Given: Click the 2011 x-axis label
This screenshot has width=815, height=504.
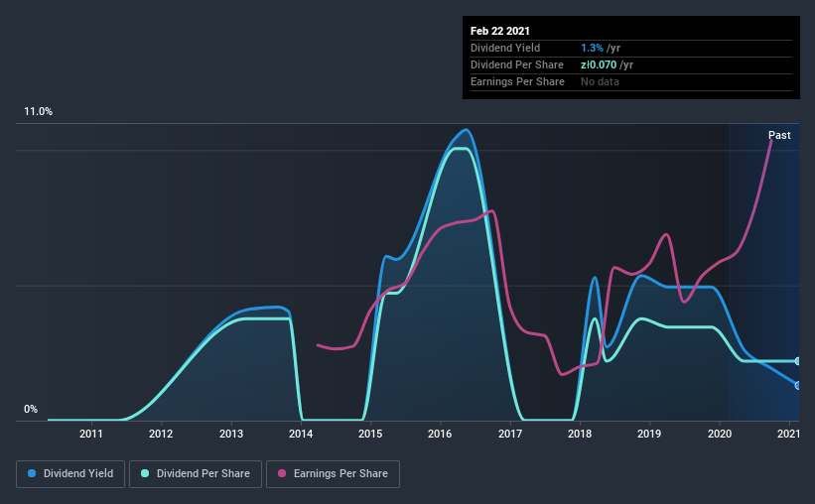Looking at the screenshot, I should point(91,434).
